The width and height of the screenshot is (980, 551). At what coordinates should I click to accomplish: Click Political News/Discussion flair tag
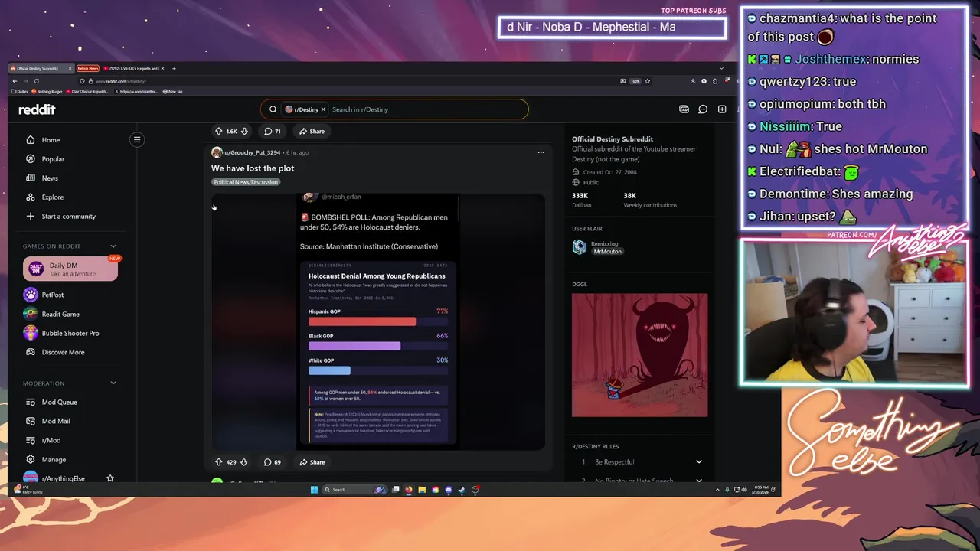tap(246, 182)
